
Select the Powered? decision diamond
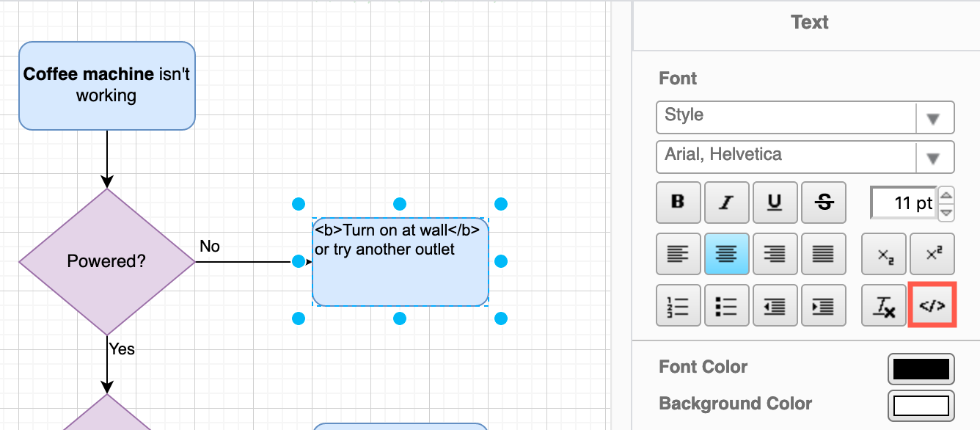click(x=106, y=260)
